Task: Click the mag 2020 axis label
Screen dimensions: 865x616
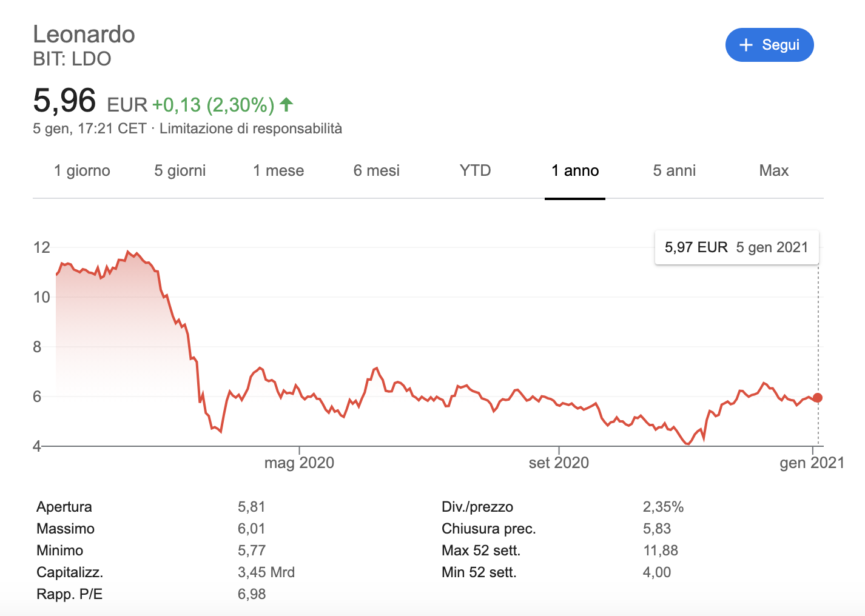Action: pyautogui.click(x=299, y=462)
